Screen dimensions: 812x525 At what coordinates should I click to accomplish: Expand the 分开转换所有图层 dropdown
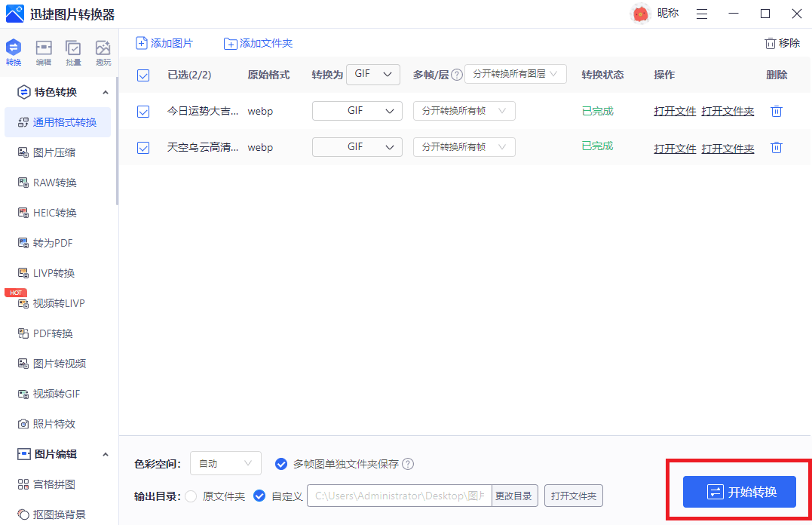(515, 74)
